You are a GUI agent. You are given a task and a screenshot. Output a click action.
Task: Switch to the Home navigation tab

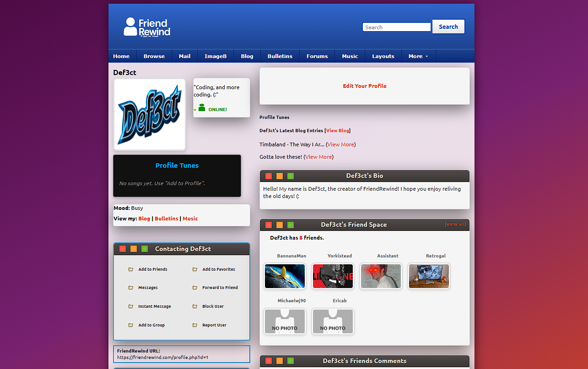coord(121,56)
